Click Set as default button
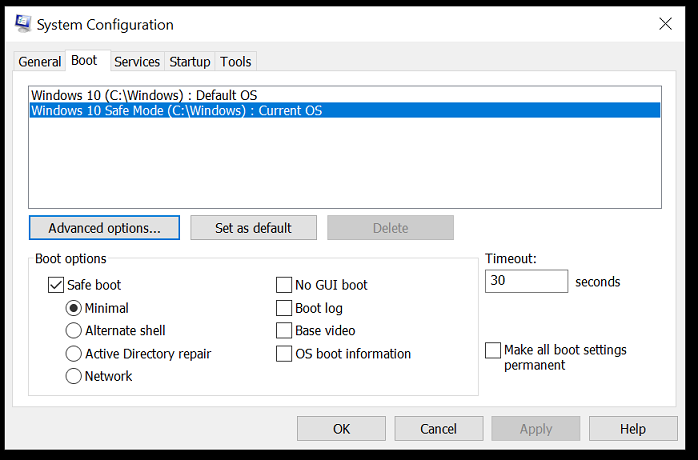This screenshot has width=698, height=460. point(253,228)
